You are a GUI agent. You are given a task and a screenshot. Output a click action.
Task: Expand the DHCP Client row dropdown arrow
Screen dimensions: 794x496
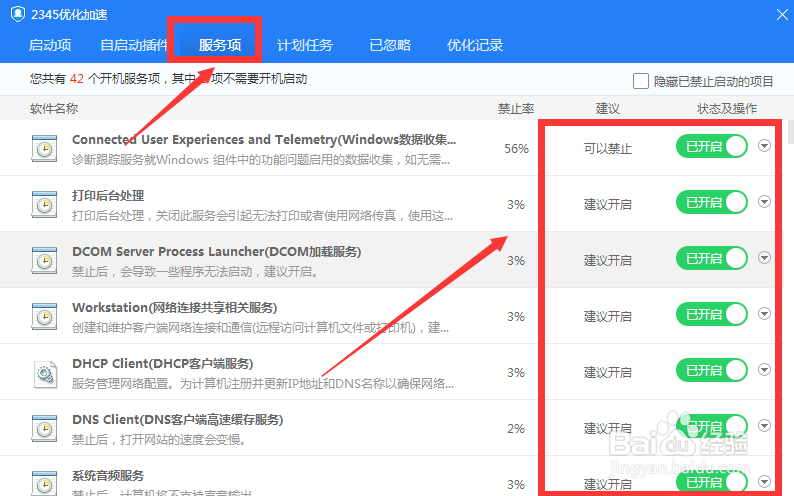(765, 370)
